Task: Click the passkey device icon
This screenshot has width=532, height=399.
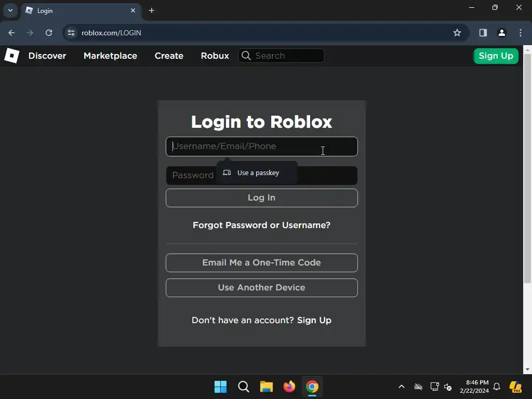Action: 227,172
